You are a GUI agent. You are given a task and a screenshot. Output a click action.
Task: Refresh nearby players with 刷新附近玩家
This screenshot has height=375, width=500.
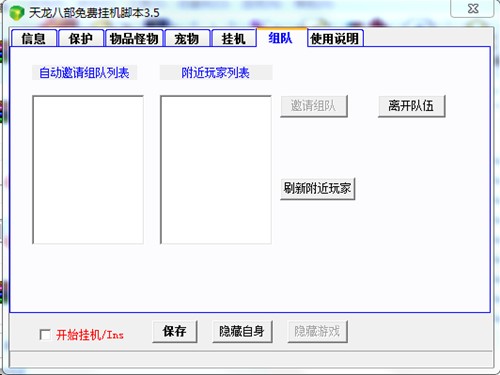pos(317,189)
